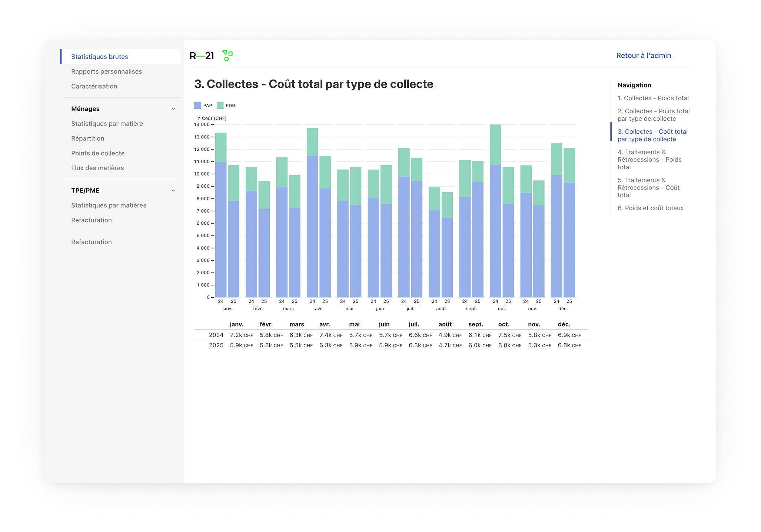761x532 pixels.
Task: Jump to 1. Collectes - Poids total
Action: (653, 98)
